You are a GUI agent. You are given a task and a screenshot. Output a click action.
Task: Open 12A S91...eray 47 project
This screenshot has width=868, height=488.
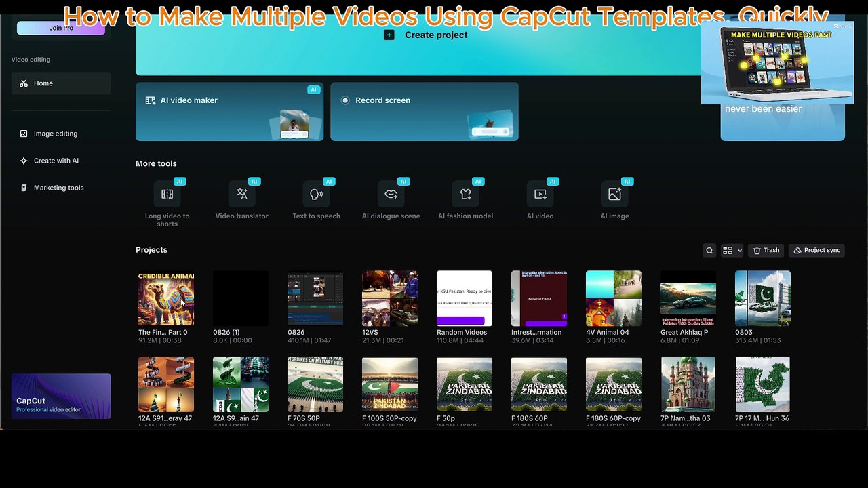pyautogui.click(x=166, y=384)
